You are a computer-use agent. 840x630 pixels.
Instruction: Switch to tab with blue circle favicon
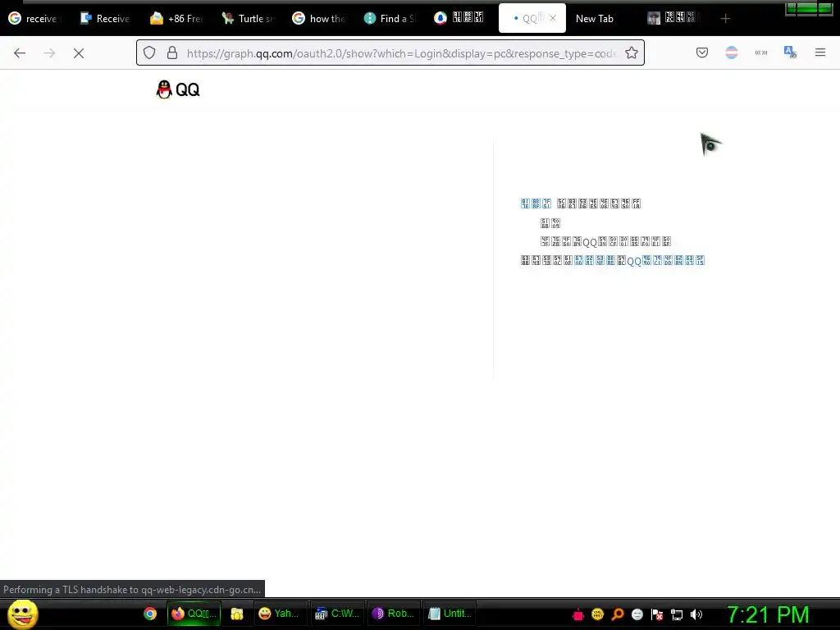coord(460,19)
